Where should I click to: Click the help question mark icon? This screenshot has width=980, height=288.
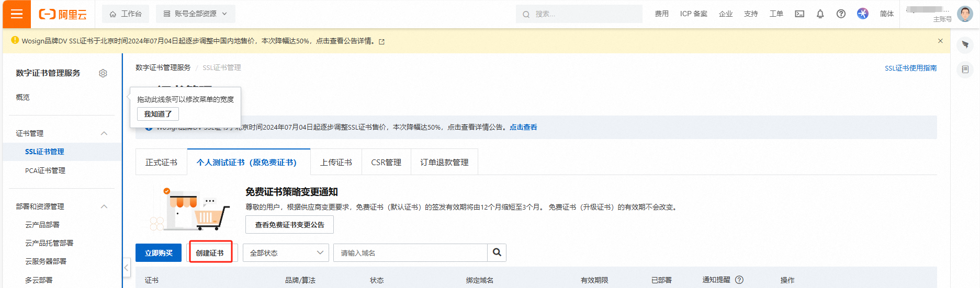tap(841, 14)
